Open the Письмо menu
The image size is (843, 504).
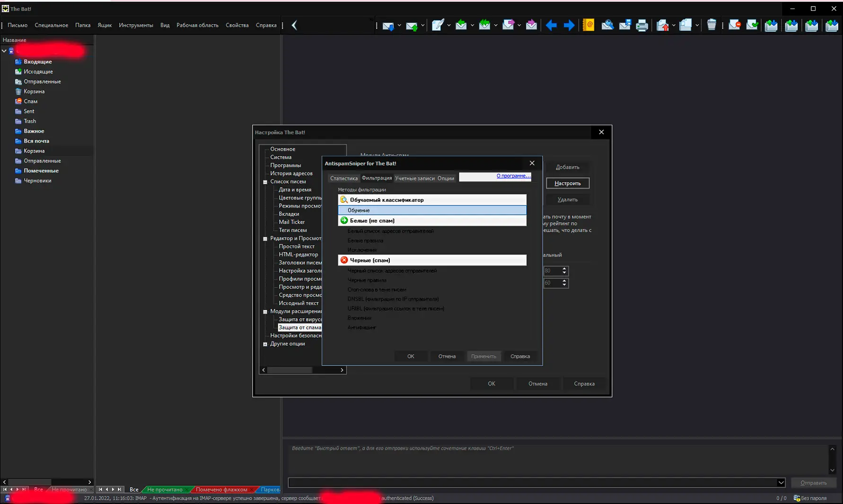point(18,25)
